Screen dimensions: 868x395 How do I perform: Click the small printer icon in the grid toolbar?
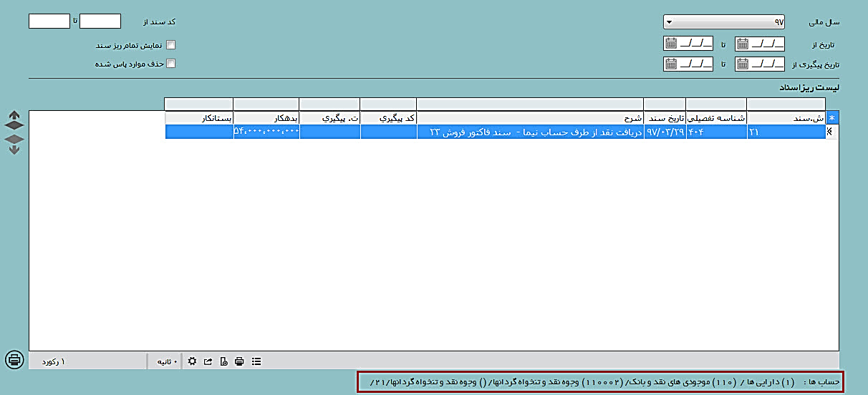(240, 361)
